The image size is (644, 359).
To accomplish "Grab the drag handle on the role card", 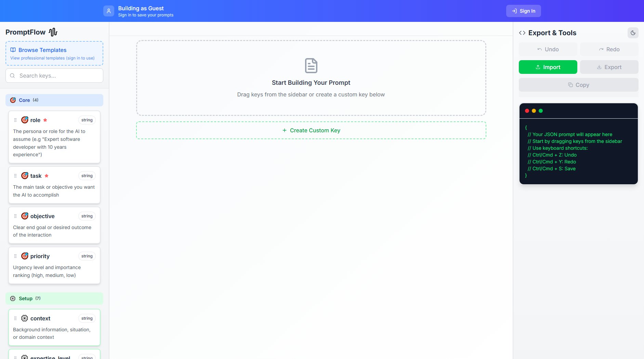I will tap(15, 120).
